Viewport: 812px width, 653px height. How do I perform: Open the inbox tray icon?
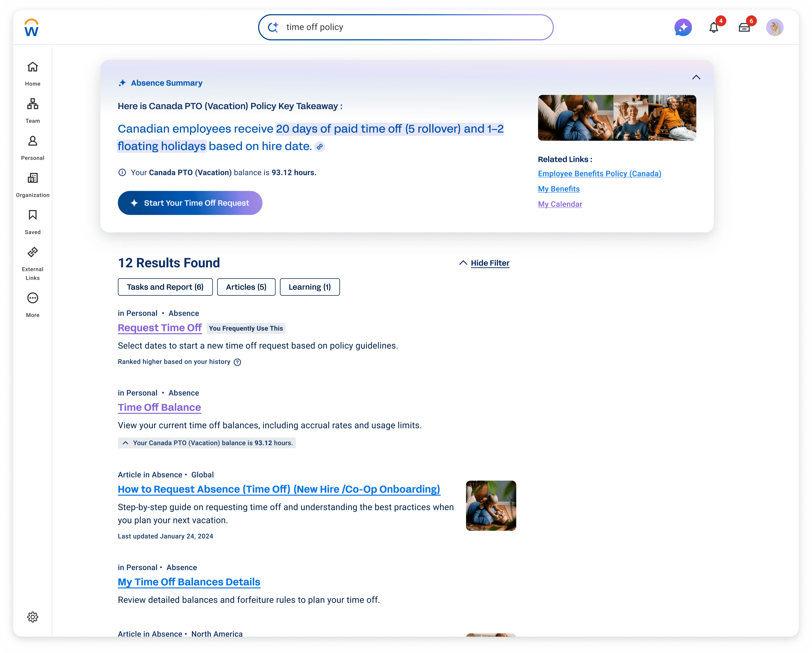[x=744, y=28]
